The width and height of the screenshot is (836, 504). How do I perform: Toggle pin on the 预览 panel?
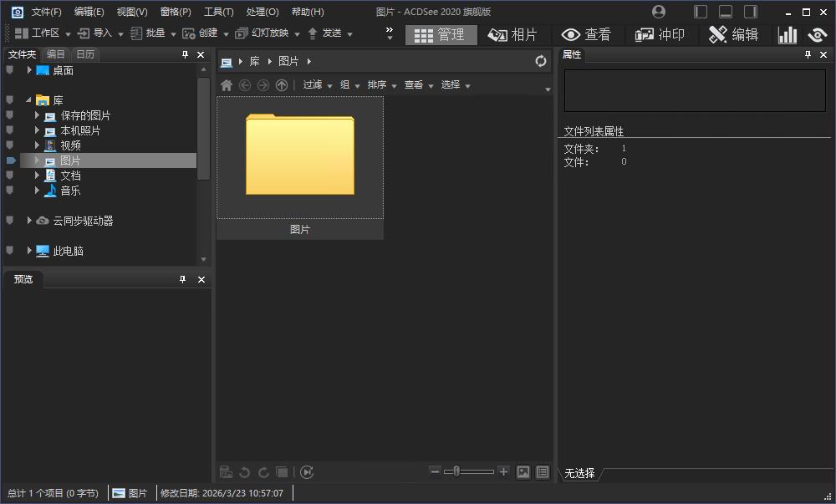[x=181, y=279]
